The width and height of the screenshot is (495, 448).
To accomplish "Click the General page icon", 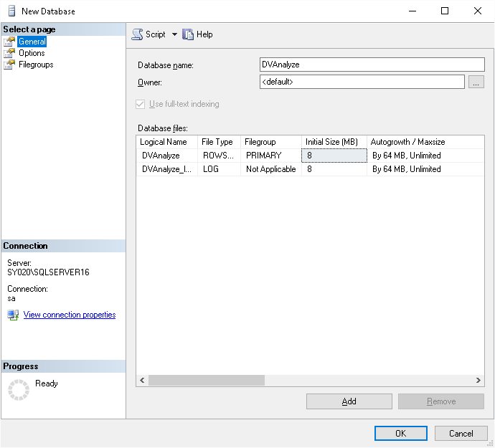I will coord(9,42).
